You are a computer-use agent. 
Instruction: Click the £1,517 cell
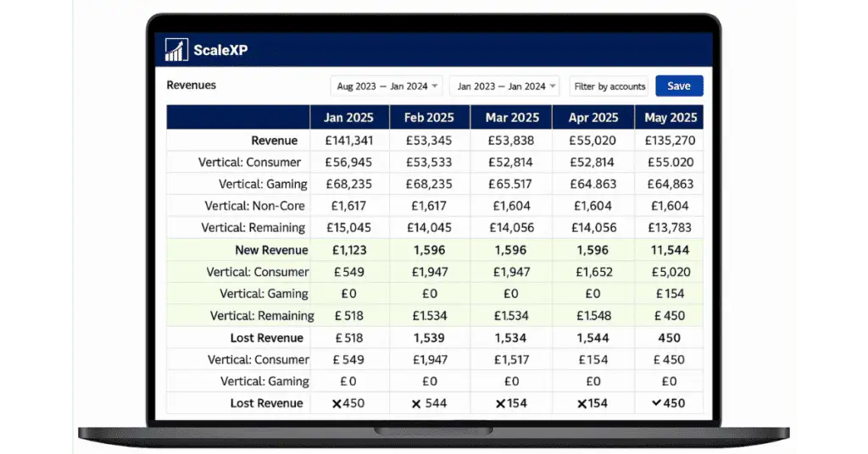tap(511, 359)
